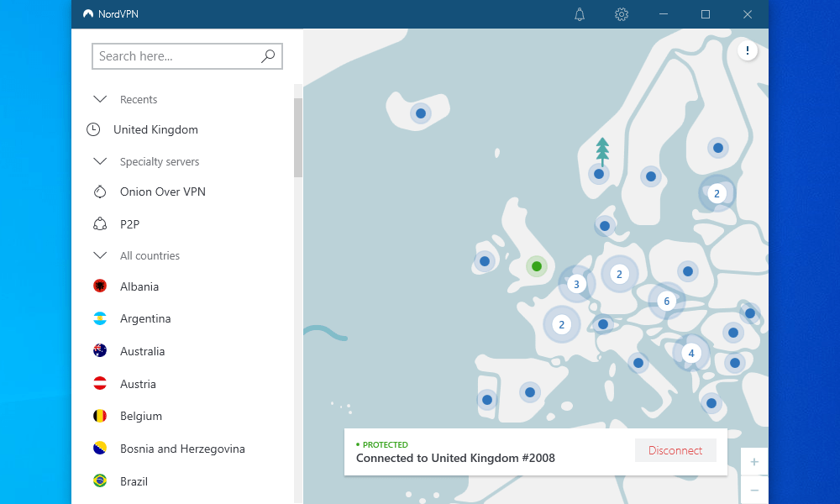Image resolution: width=840 pixels, height=504 pixels.
Task: Click the Onion Over VPN onion icon
Action: click(x=100, y=192)
